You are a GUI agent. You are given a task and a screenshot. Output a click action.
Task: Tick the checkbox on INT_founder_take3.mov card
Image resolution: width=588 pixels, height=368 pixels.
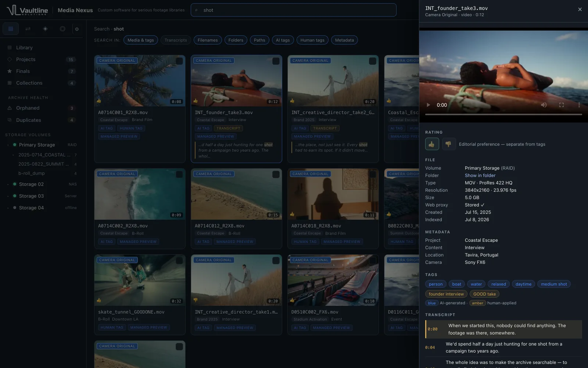[x=276, y=61]
